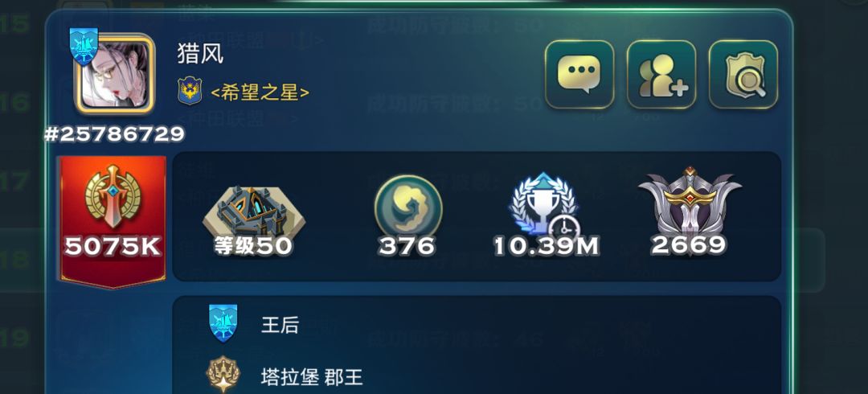Tap the blue ship rank badge on avatar

(84, 47)
